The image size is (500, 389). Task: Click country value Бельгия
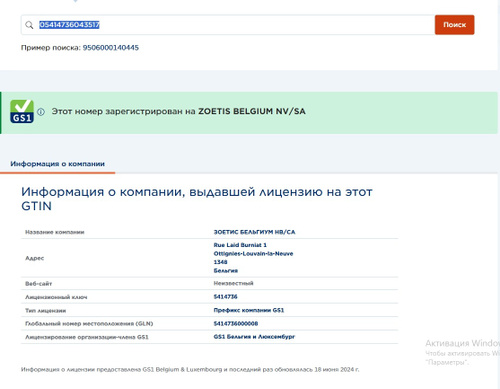pyautogui.click(x=226, y=271)
